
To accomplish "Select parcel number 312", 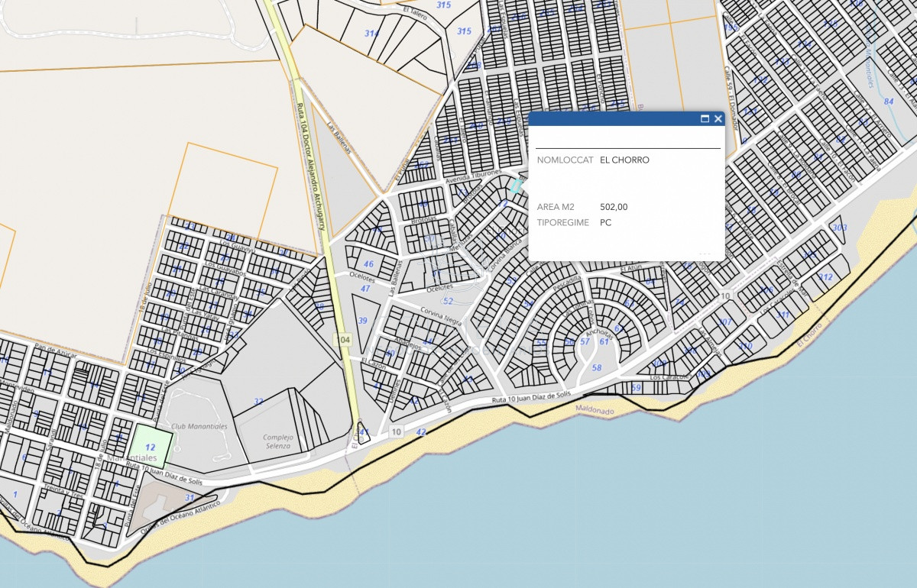I will (825, 277).
